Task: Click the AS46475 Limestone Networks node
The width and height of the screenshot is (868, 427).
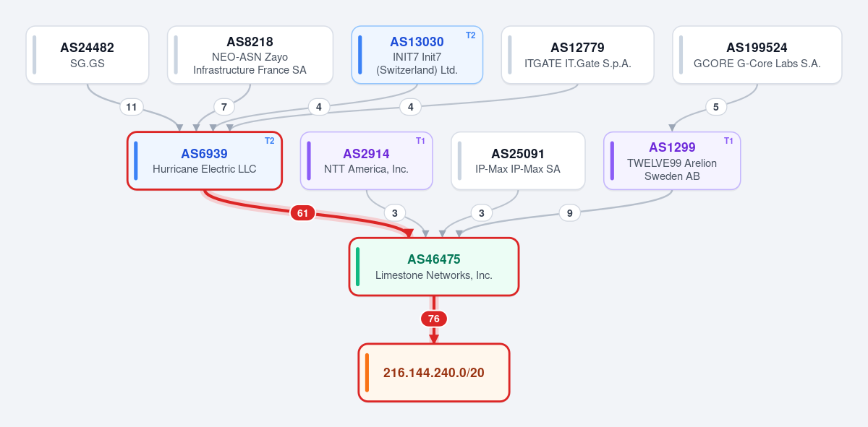Action: point(434,267)
